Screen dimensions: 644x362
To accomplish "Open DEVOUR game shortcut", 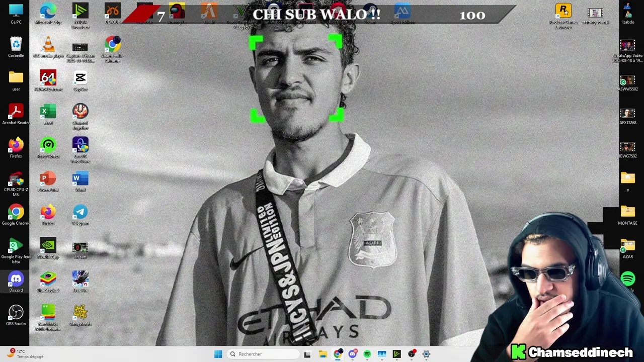I will click(112, 14).
